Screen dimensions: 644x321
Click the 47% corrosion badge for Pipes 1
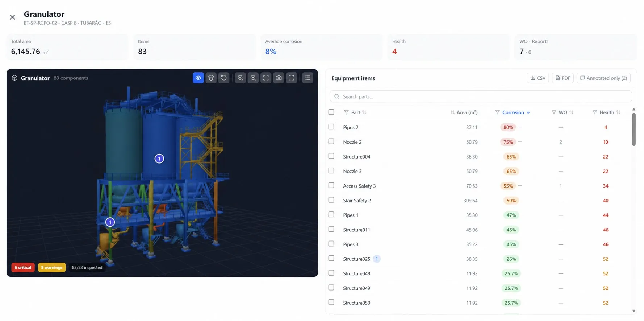coord(511,215)
